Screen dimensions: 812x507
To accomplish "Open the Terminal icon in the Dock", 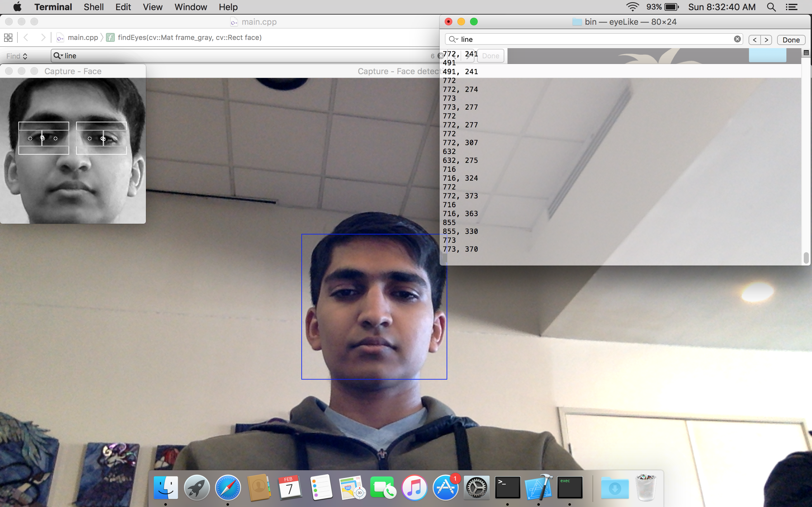I will coord(507,488).
